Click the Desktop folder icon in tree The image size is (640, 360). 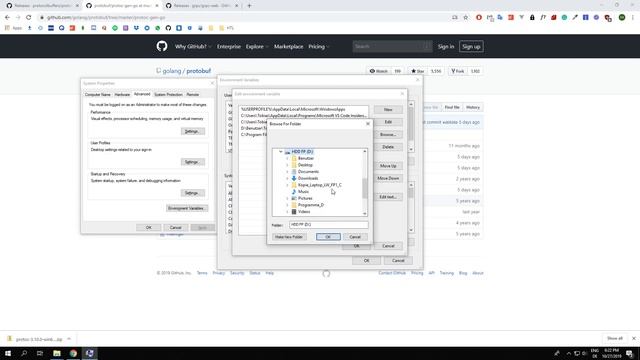(294, 165)
